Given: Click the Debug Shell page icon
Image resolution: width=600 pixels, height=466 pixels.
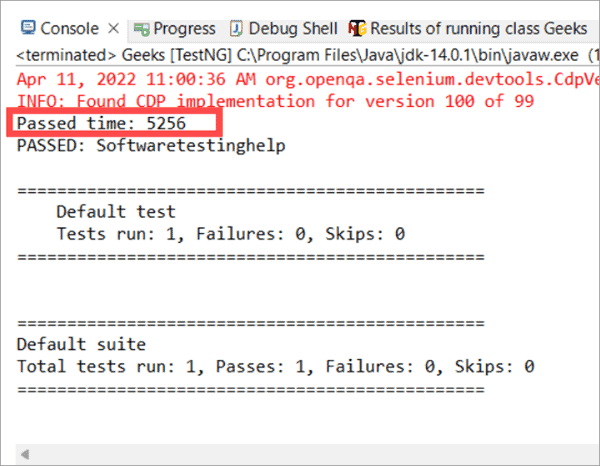Looking at the screenshot, I should tap(236, 29).
